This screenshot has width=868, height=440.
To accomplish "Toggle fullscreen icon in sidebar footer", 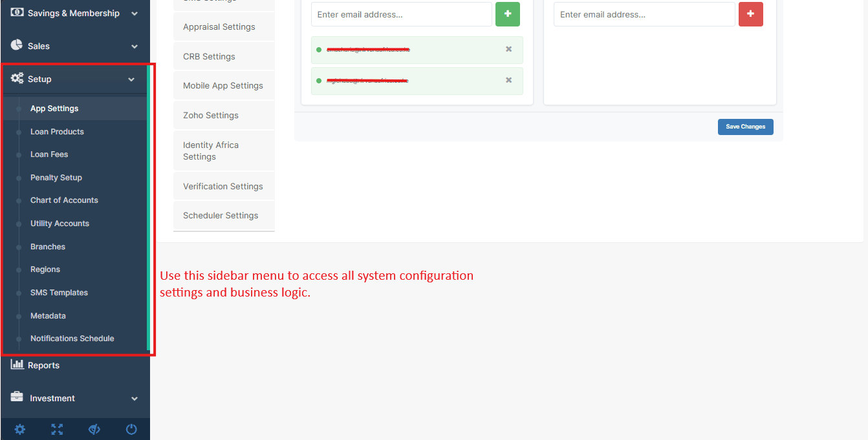I will tap(57, 429).
